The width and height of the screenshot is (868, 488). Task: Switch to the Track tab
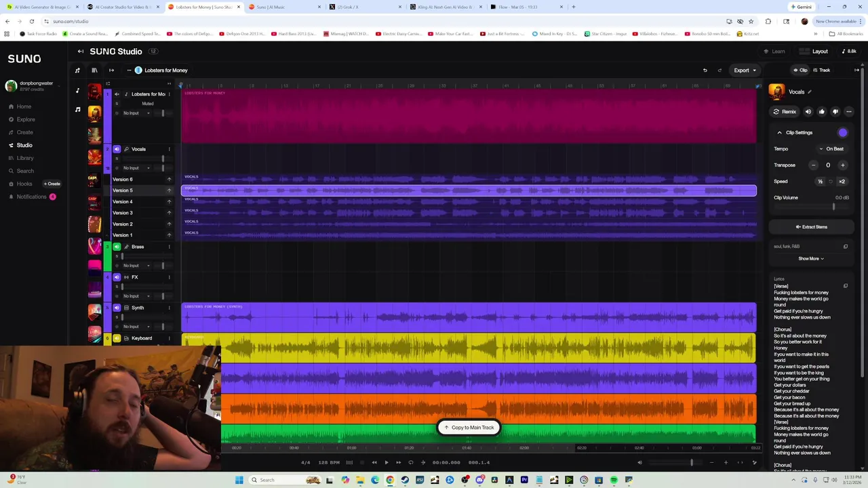click(822, 70)
